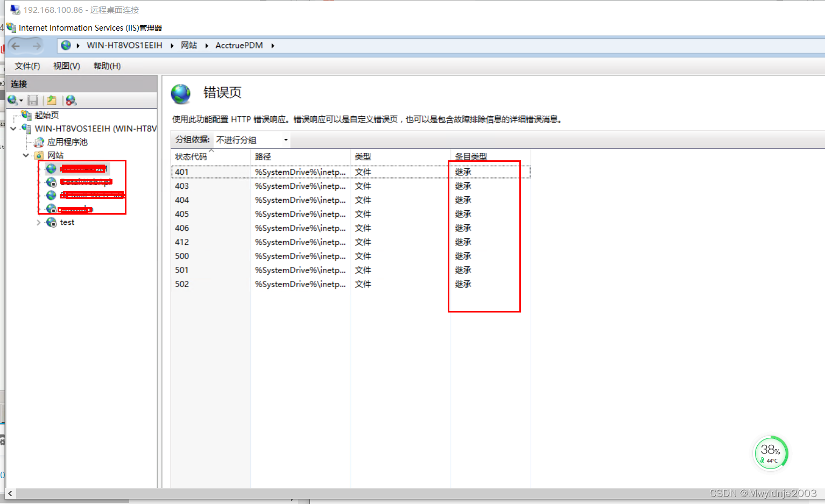Image resolution: width=825 pixels, height=504 pixels.
Task: Click the delete connection icon in the 连接 toolbar
Action: (71, 100)
